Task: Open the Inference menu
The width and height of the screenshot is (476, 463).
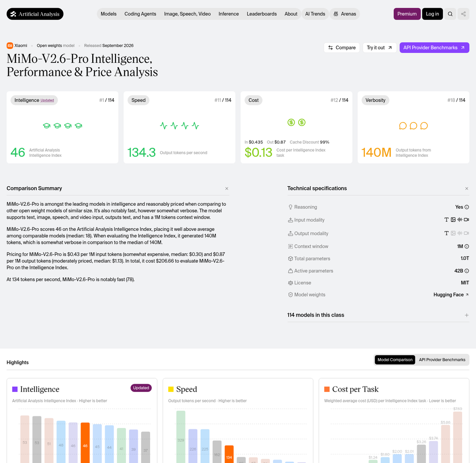Action: pyautogui.click(x=228, y=14)
